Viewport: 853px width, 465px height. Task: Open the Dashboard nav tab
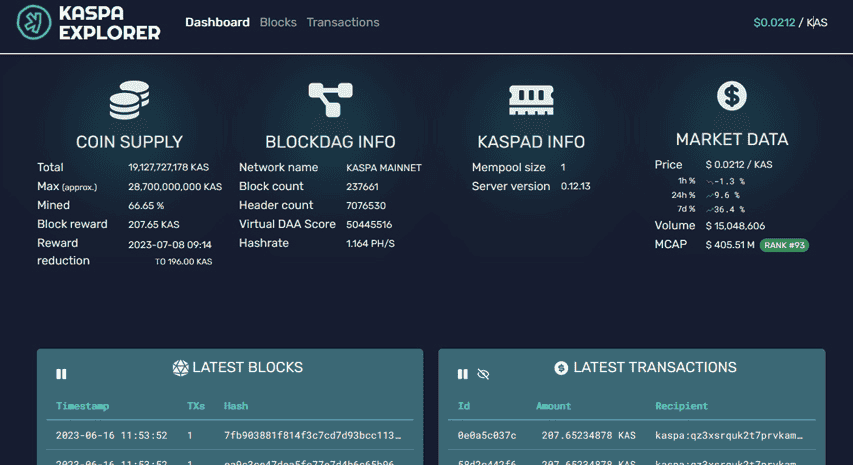tap(217, 22)
